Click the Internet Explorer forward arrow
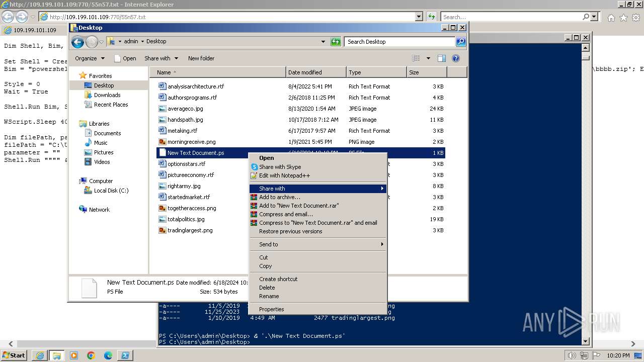 22,17
